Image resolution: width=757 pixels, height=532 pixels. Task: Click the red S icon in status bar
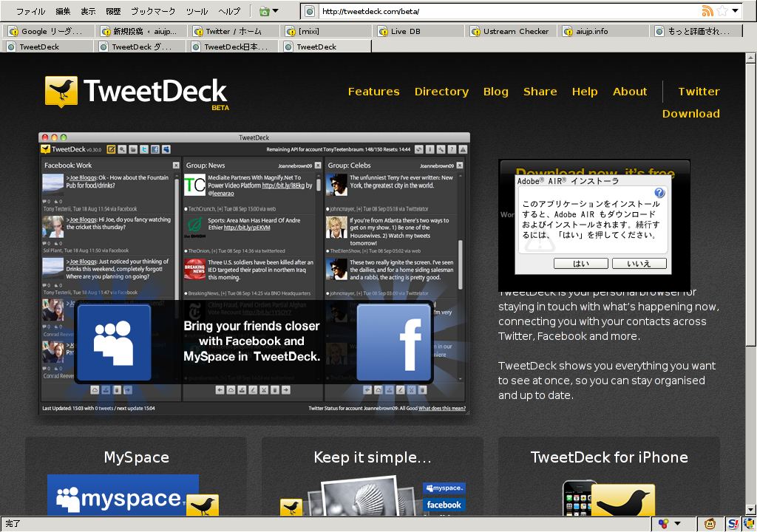pos(732,524)
